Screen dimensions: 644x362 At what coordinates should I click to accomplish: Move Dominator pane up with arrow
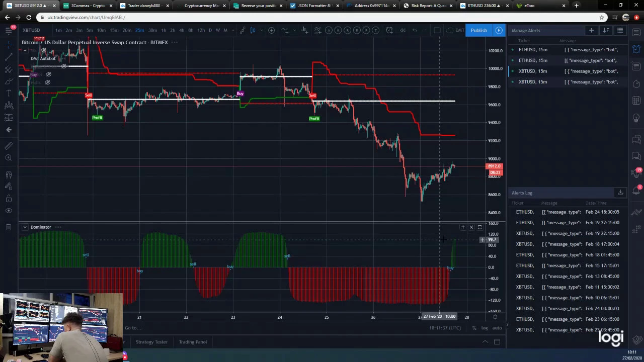click(463, 227)
